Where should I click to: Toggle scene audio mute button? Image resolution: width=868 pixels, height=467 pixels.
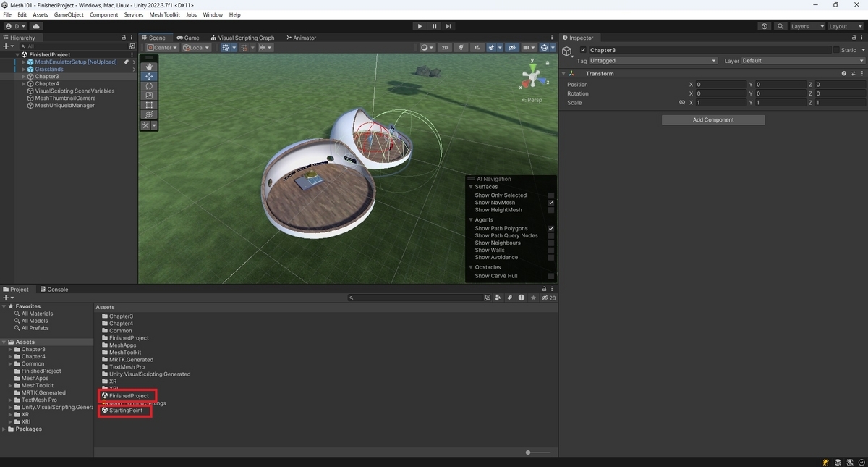click(x=477, y=48)
